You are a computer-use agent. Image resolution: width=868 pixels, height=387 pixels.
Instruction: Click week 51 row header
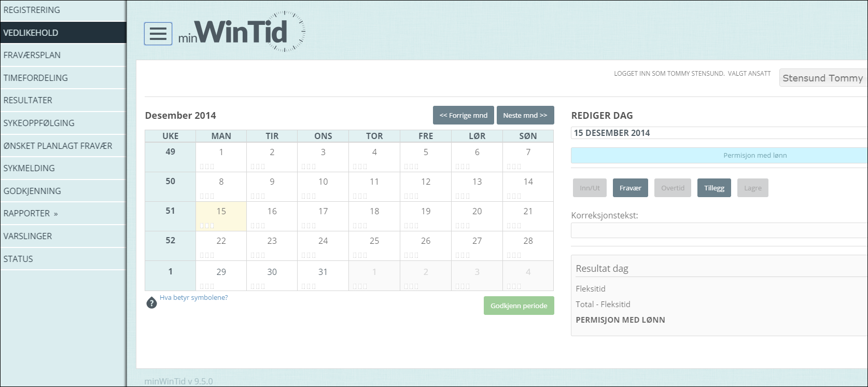click(x=171, y=216)
